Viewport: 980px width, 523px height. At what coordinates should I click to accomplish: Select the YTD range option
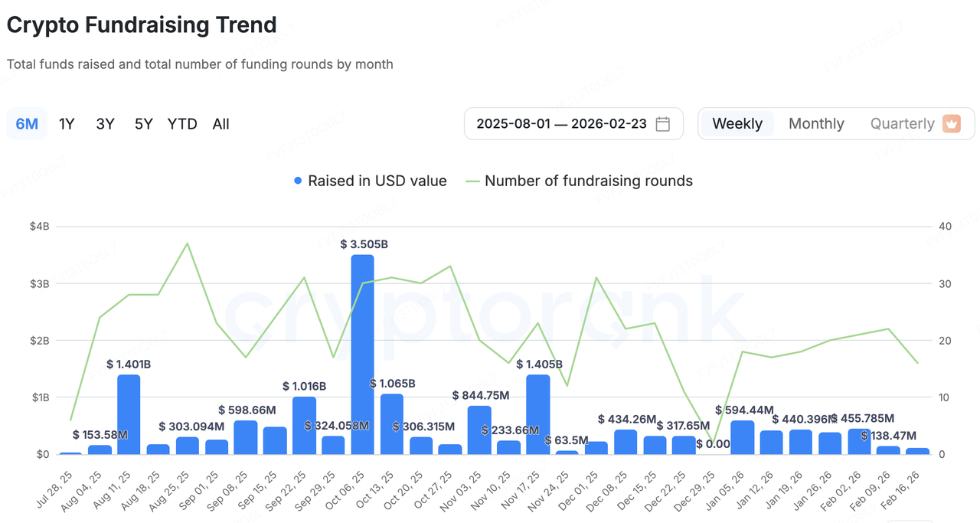[x=182, y=124]
